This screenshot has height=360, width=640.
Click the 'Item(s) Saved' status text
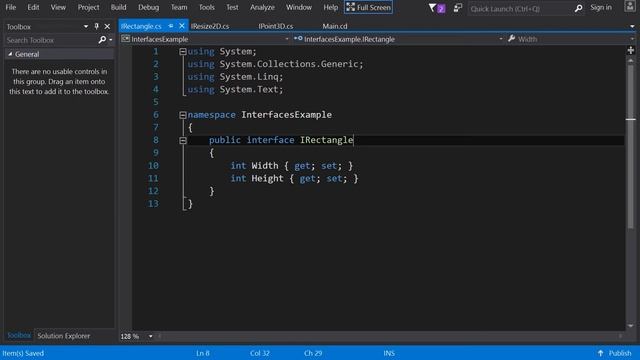(23, 353)
